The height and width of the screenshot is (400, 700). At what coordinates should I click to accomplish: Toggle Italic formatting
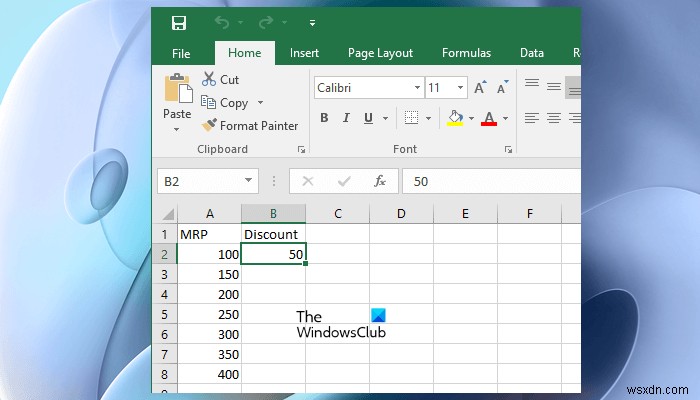click(x=346, y=118)
